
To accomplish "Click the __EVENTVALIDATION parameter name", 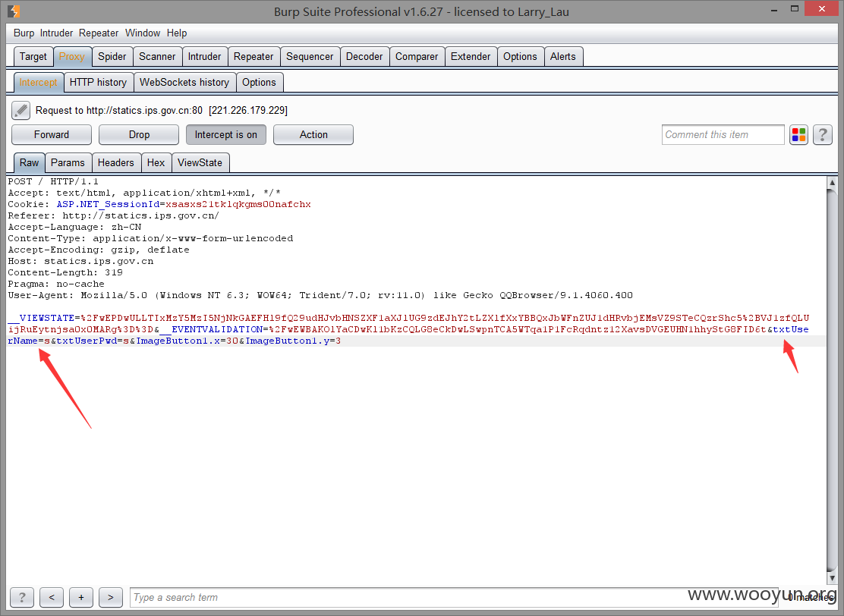I will tap(211, 329).
